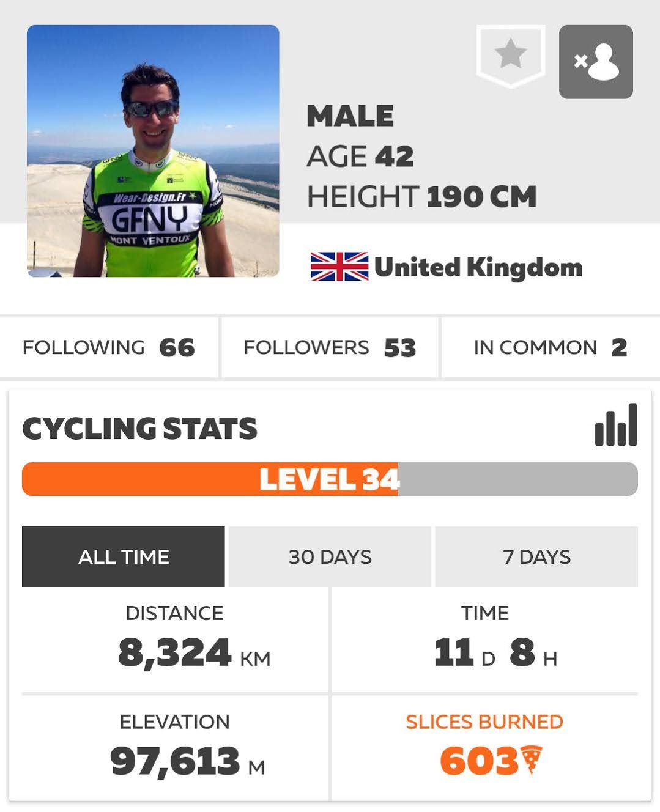This screenshot has height=812, width=660.
Task: Click the TIME 11 D 8 H stat
Action: coord(485,640)
